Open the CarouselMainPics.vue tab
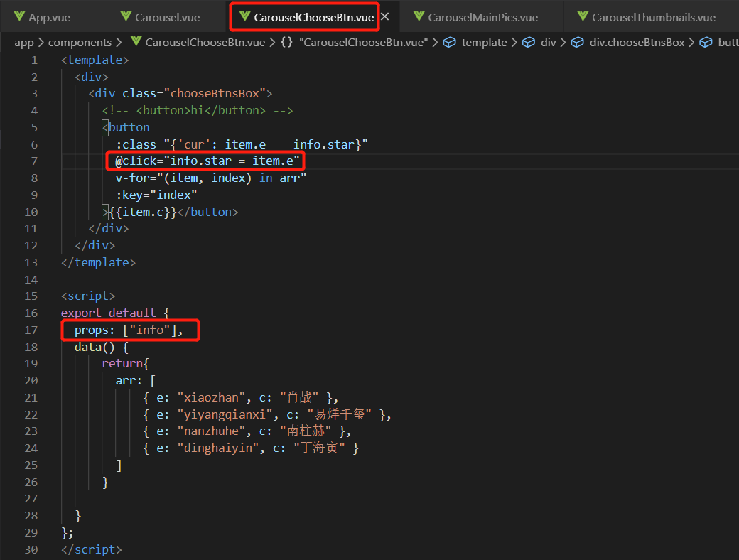The width and height of the screenshot is (739, 560). pos(482,18)
